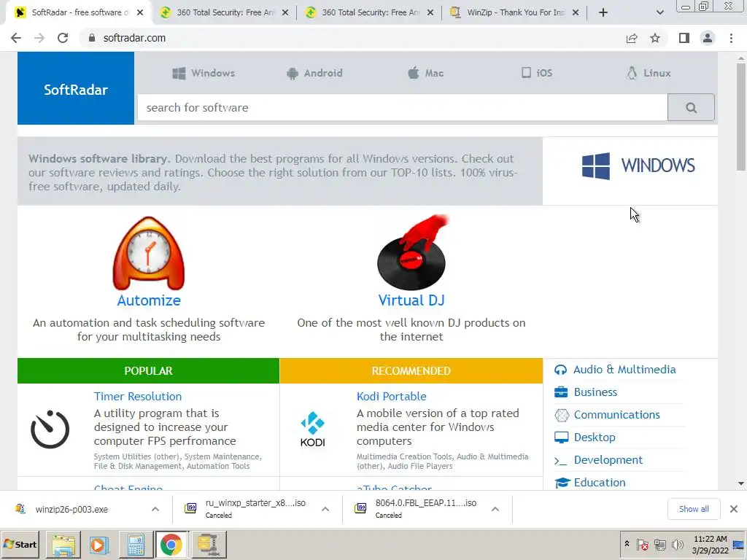Click the SoftRadar logo
Viewport: 747px width, 560px height.
click(76, 88)
